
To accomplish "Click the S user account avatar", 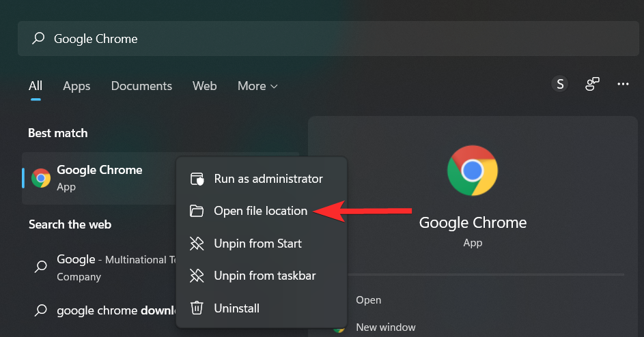I will click(x=560, y=84).
